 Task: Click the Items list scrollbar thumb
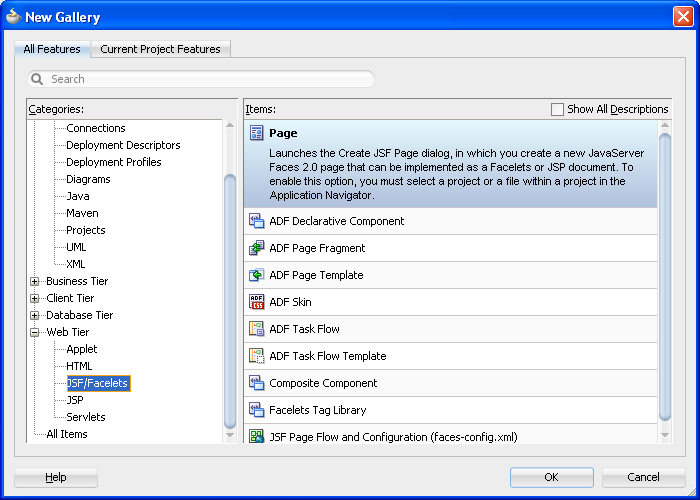[x=665, y=277]
